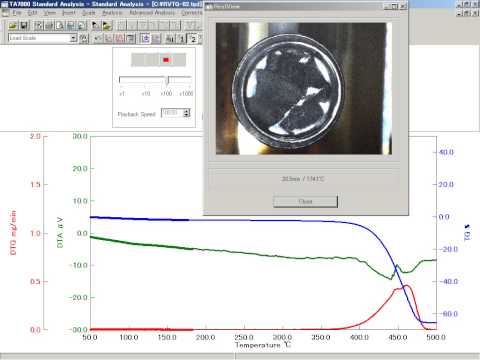The width and height of the screenshot is (480, 360).
Task: Click the toolbar button labeled 1
Action: click(x=182, y=39)
